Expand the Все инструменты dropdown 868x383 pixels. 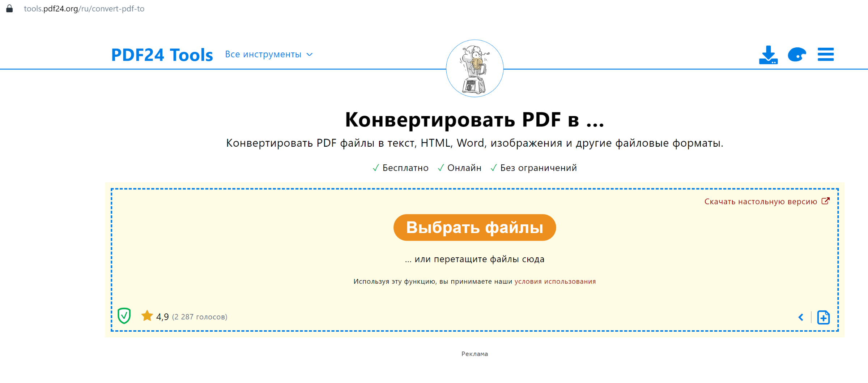tap(269, 55)
